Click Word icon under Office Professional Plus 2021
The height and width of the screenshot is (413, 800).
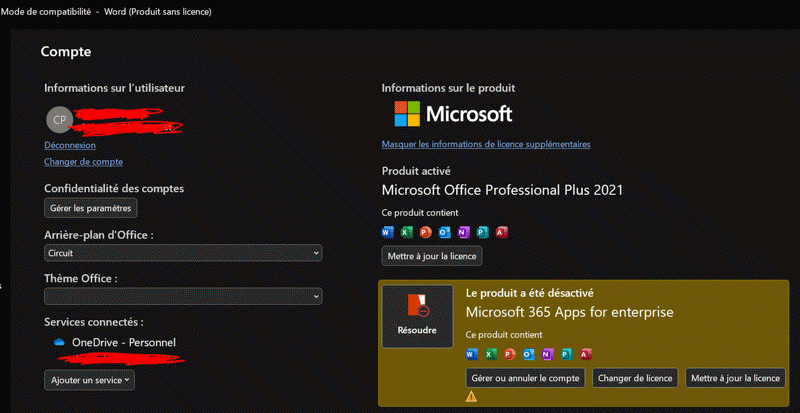coord(388,233)
